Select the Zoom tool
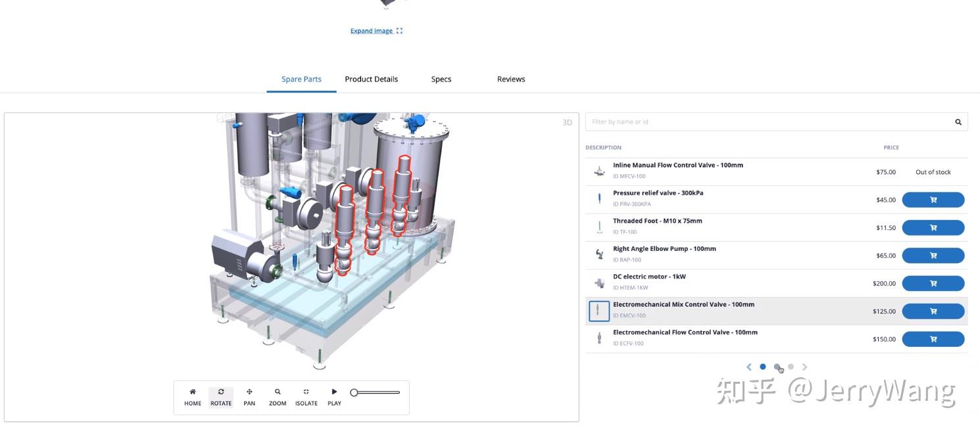The width and height of the screenshot is (980, 435). click(x=277, y=396)
